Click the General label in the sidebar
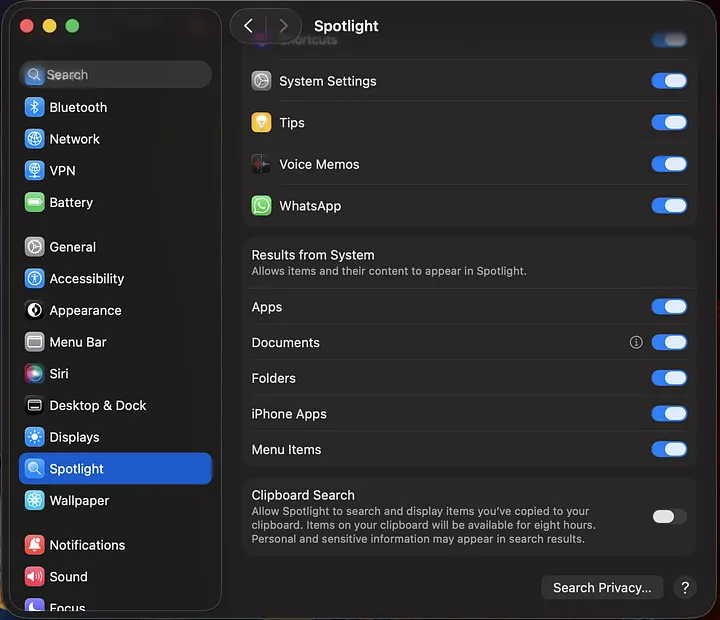The height and width of the screenshot is (620, 720). click(x=73, y=247)
